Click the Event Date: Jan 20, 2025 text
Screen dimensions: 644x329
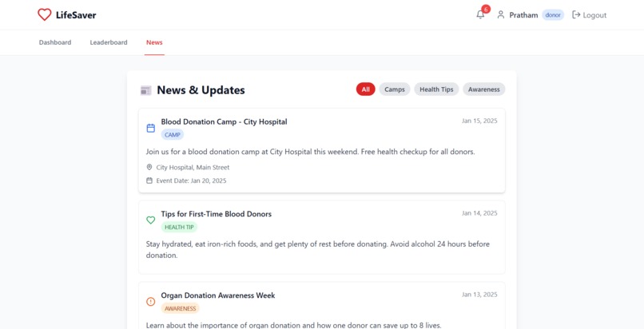click(x=191, y=180)
